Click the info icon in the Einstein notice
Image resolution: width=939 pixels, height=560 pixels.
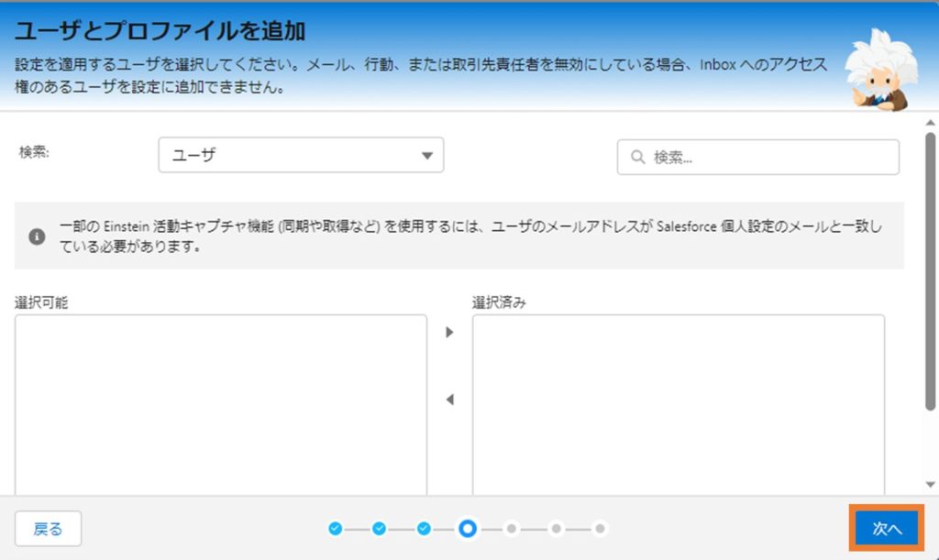click(37, 236)
